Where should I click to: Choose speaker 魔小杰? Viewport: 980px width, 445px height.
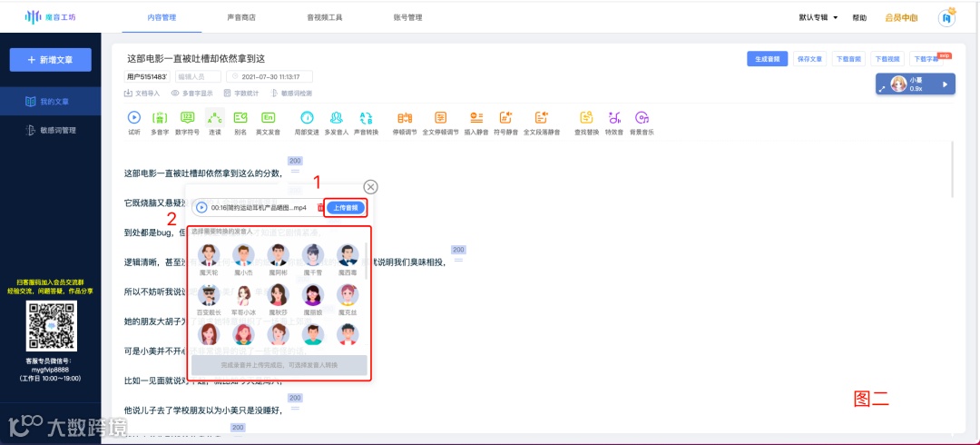[244, 260]
